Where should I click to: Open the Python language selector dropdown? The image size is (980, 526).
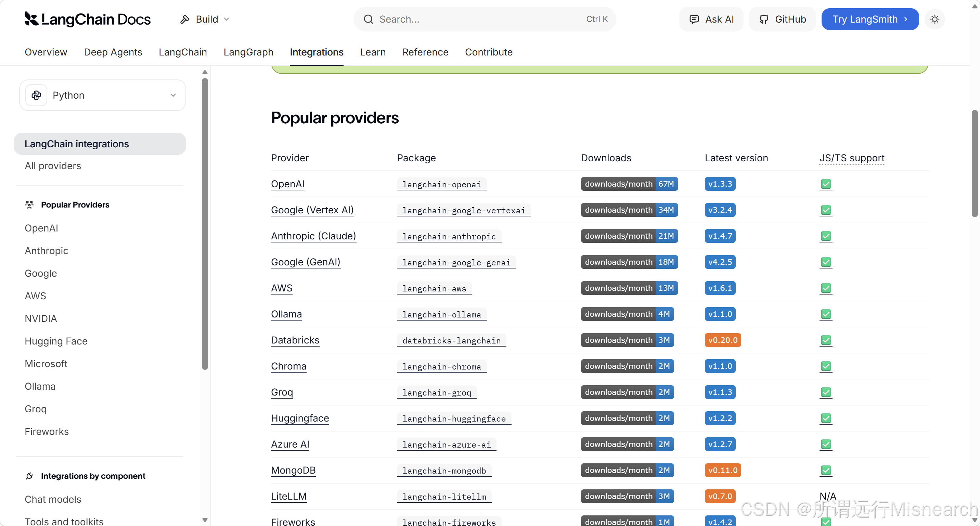click(102, 95)
